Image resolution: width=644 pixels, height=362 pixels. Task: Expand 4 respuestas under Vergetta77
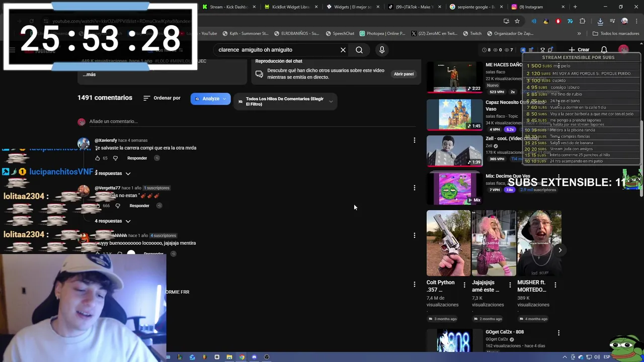click(x=113, y=221)
